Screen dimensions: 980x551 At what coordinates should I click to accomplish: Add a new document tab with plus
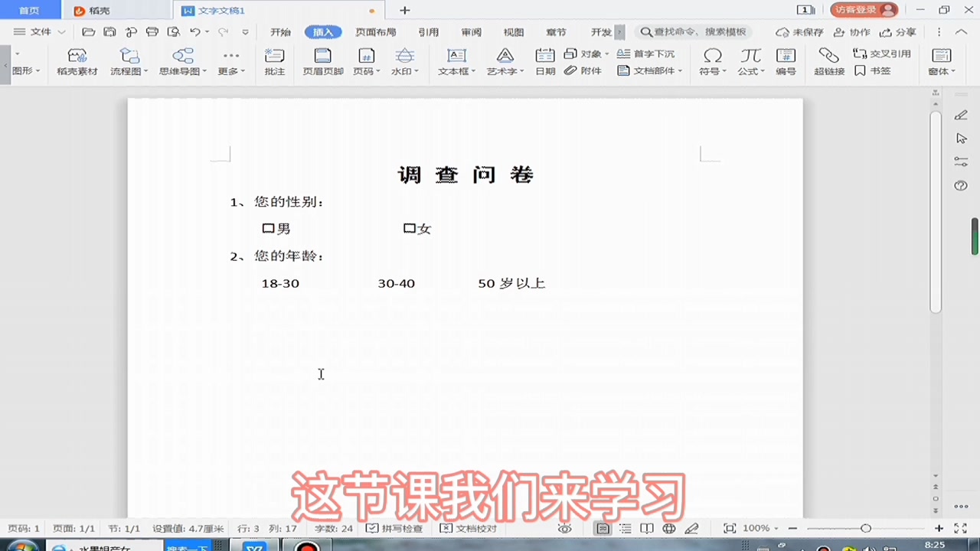coord(405,11)
